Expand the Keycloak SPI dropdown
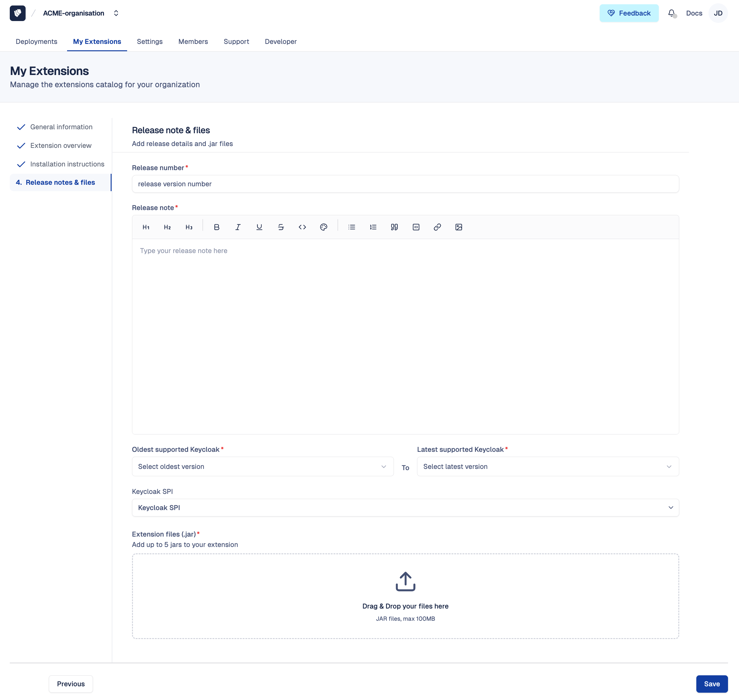 tap(405, 507)
